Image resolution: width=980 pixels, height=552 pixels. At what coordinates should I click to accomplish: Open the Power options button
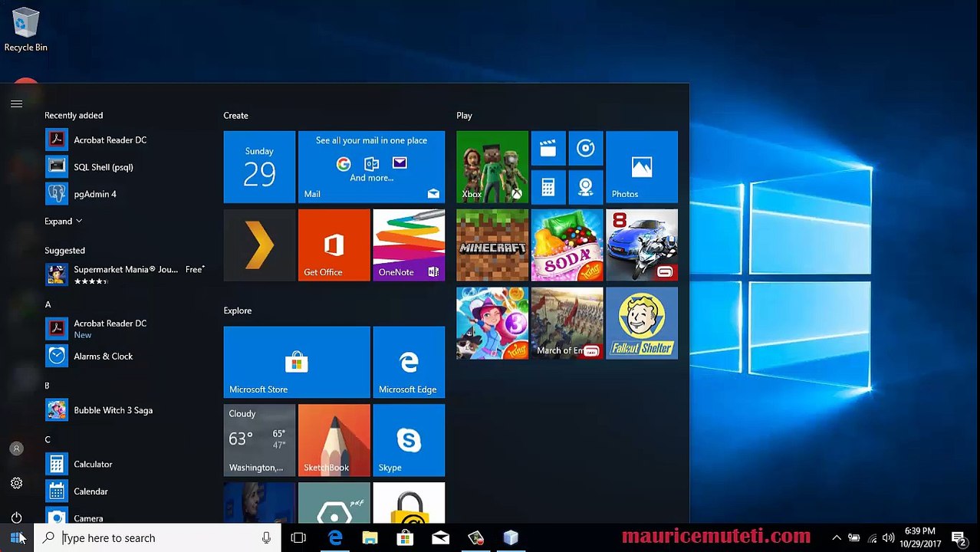pyautogui.click(x=16, y=517)
